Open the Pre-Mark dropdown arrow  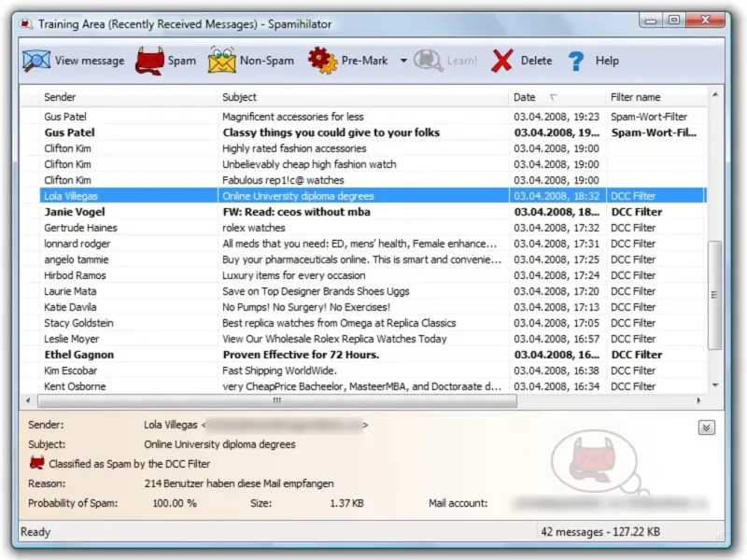[403, 61]
